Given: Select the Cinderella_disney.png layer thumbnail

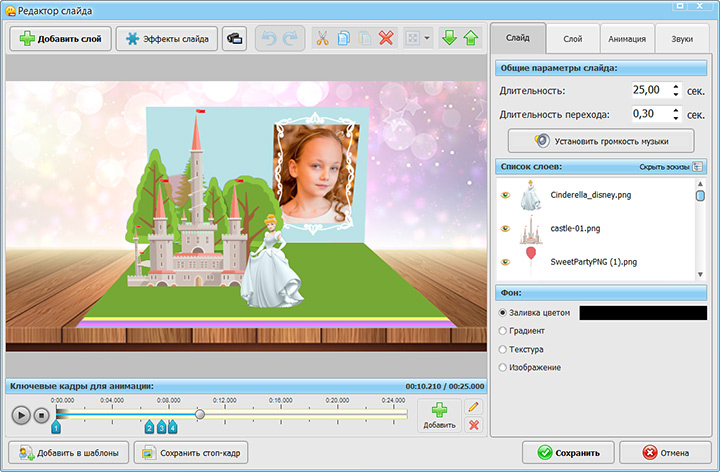Looking at the screenshot, I should point(531,196).
